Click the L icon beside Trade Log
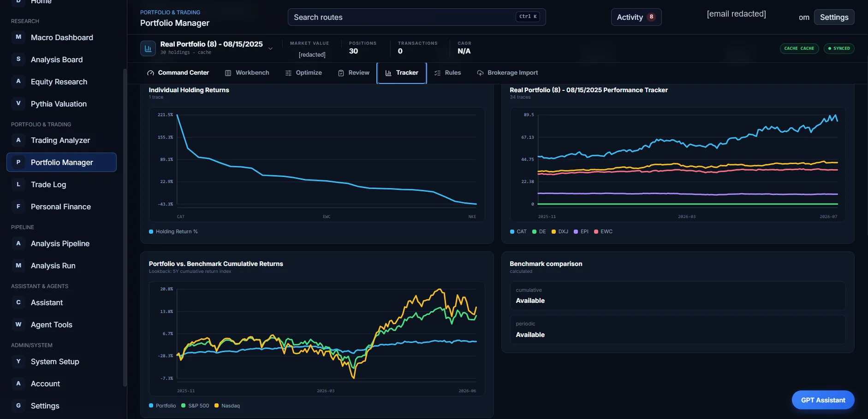This screenshot has width=868, height=419. (18, 184)
